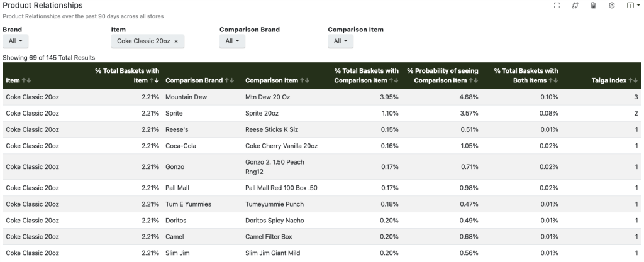This screenshot has width=644, height=262.
Task: Click the Taiga Index value 2
Action: [636, 113]
